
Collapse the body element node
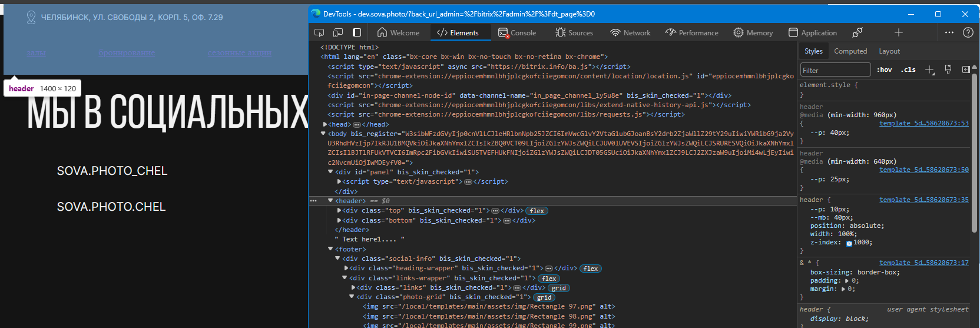(323, 134)
